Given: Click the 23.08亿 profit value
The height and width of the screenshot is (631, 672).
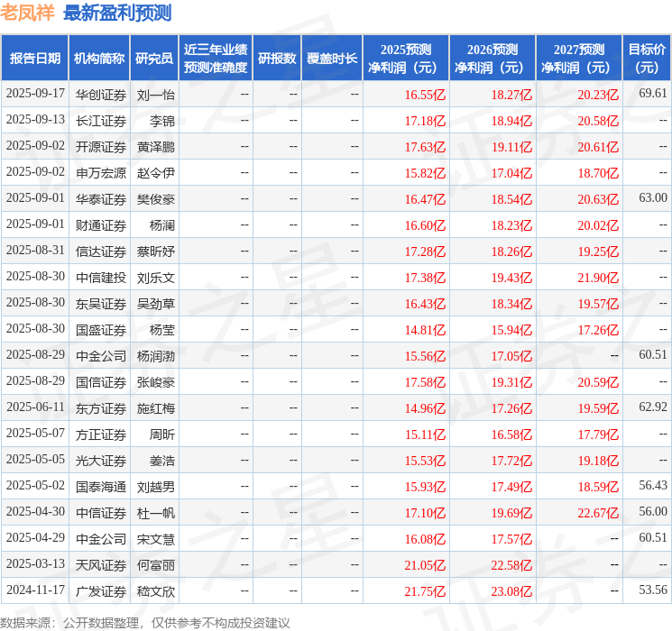Looking at the screenshot, I should click(x=511, y=591).
